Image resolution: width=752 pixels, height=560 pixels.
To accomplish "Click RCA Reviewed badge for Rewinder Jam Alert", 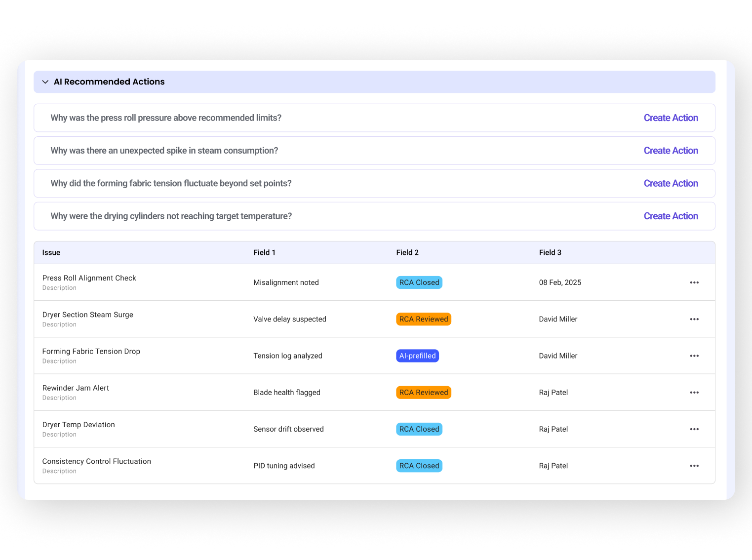I will pyautogui.click(x=423, y=393).
